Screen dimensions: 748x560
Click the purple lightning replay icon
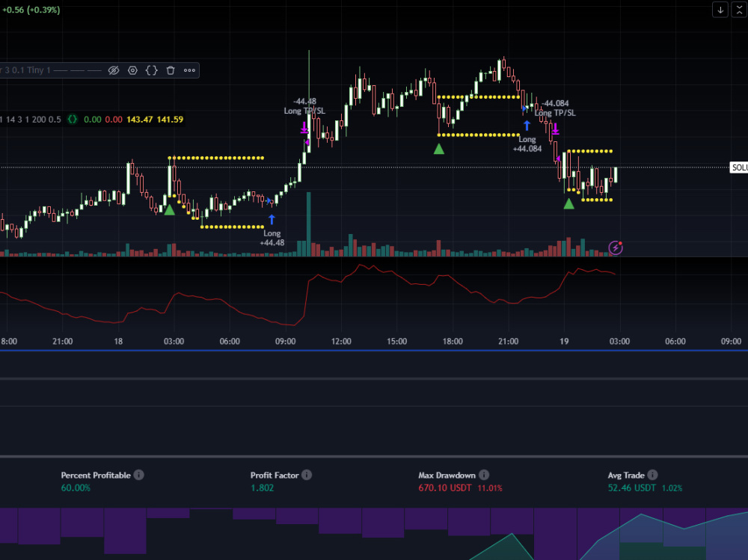click(x=616, y=247)
